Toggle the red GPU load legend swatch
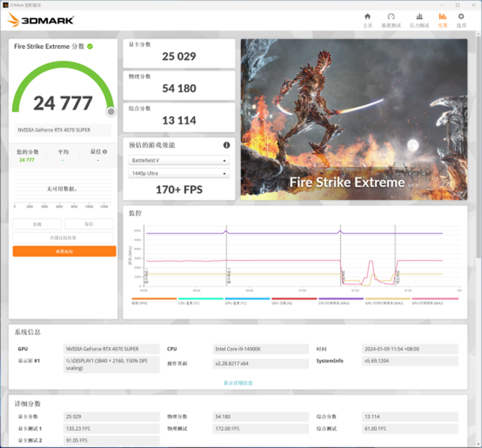The height and width of the screenshot is (448, 482). [294, 298]
